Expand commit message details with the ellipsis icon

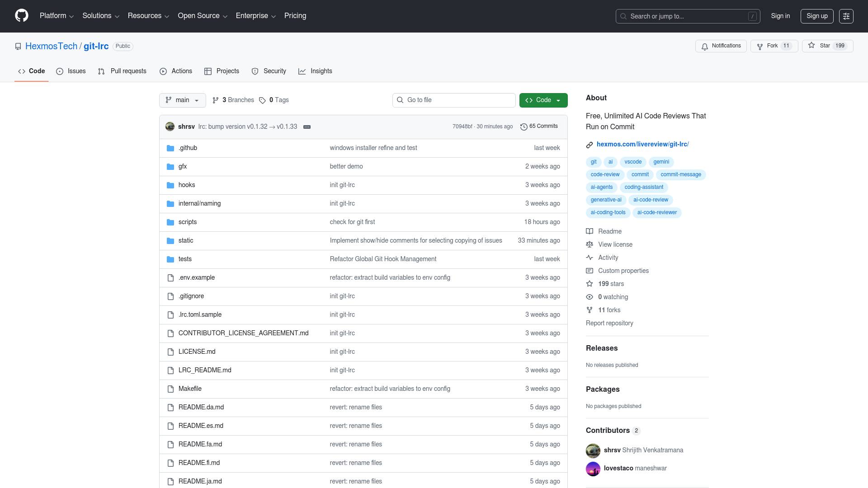point(307,127)
